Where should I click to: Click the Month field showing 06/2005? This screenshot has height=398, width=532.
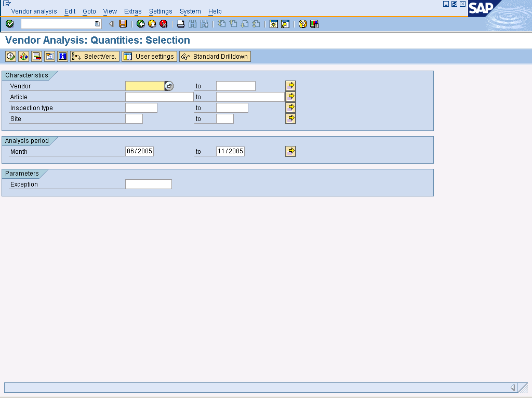(139, 151)
